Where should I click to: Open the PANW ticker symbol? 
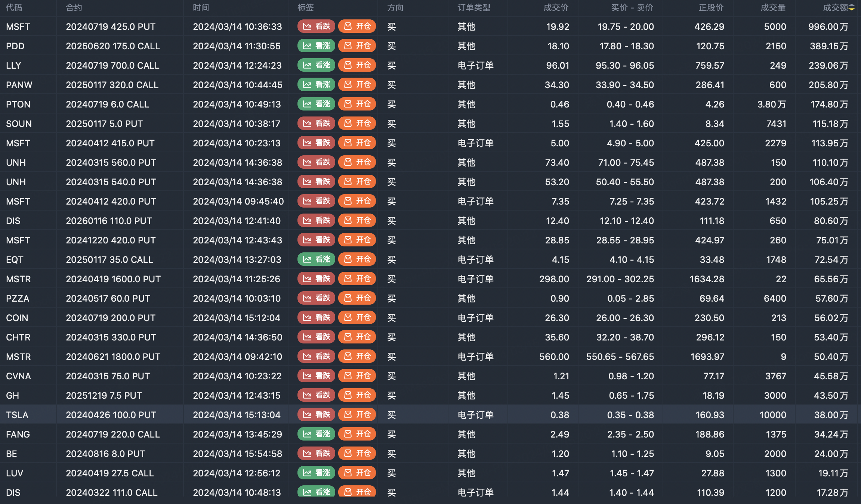pyautogui.click(x=19, y=85)
